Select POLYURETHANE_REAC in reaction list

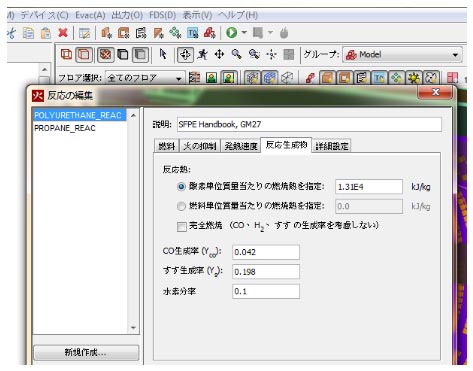coord(80,115)
